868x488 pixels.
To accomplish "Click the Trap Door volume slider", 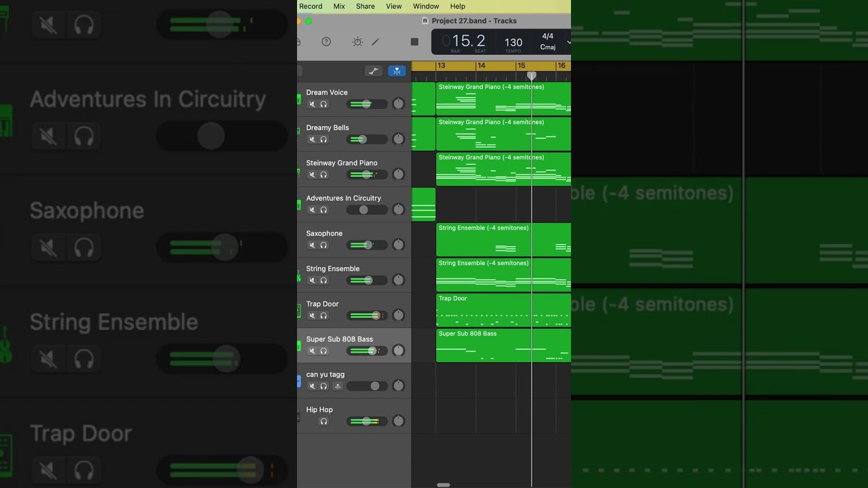I will [x=367, y=315].
